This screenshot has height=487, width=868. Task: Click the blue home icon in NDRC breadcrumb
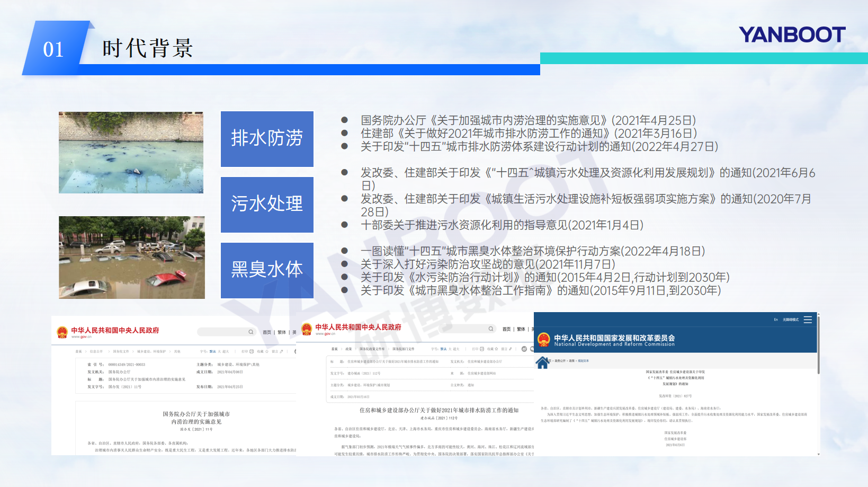click(542, 362)
